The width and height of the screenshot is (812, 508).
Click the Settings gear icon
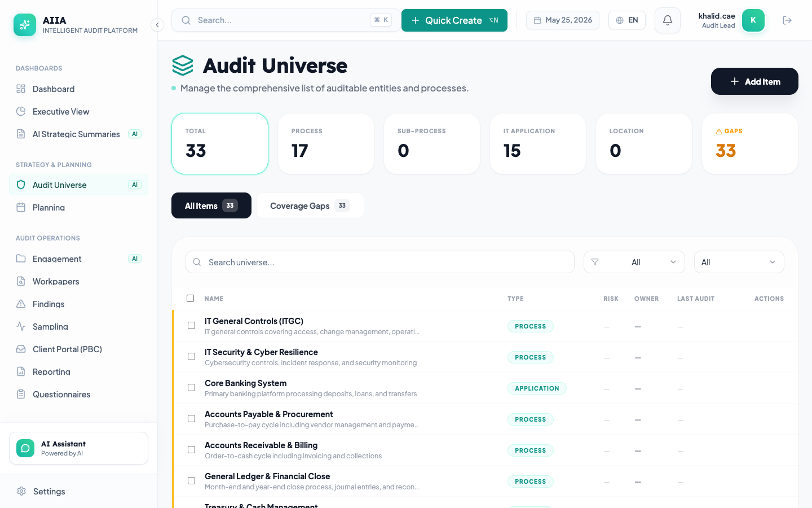(21, 491)
